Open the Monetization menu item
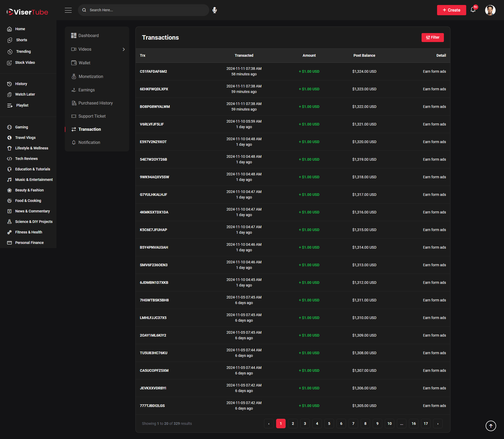 (x=91, y=76)
